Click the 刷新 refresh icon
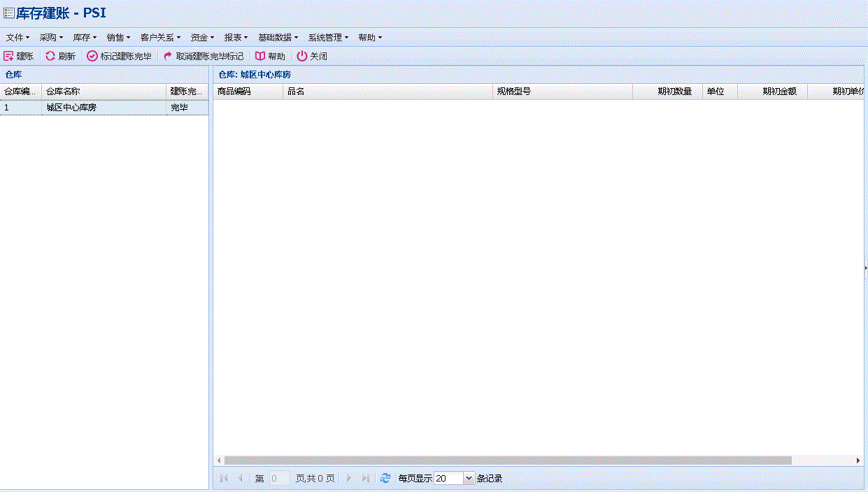Viewport: 868px width, 492px height. pyautogui.click(x=50, y=56)
